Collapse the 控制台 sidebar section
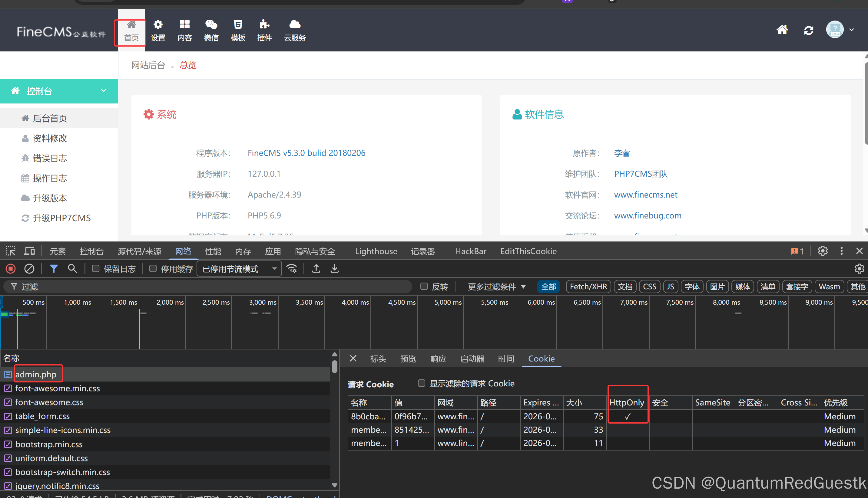 pos(103,91)
